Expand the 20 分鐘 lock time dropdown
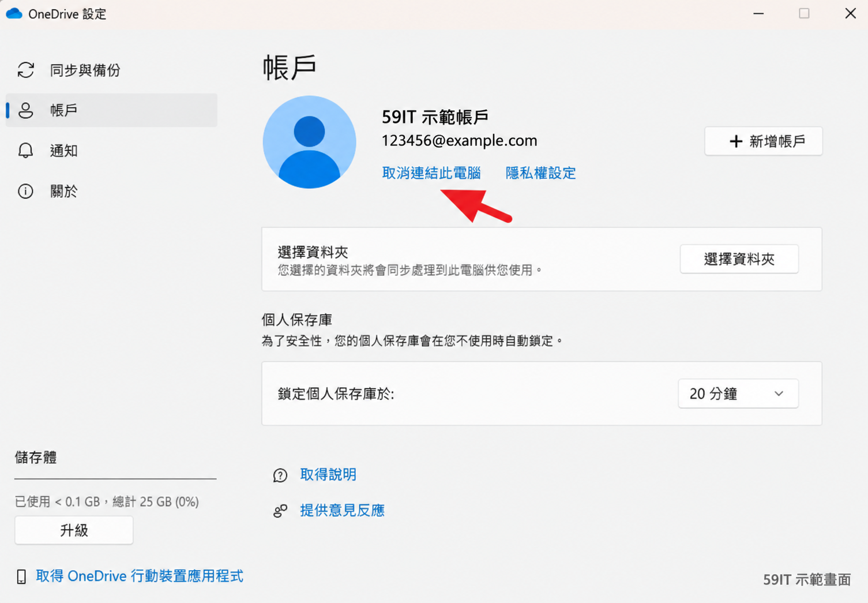Image resolution: width=868 pixels, height=603 pixels. coord(738,394)
